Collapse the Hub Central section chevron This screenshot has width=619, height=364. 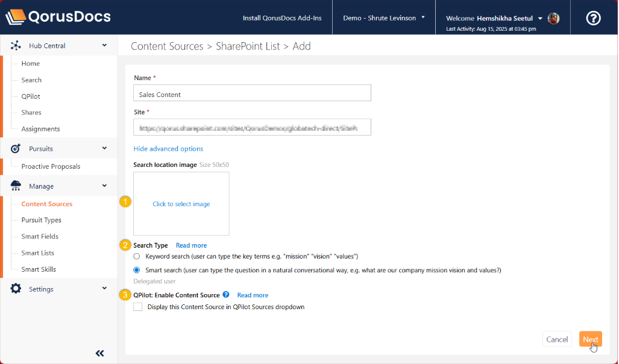[x=104, y=45]
